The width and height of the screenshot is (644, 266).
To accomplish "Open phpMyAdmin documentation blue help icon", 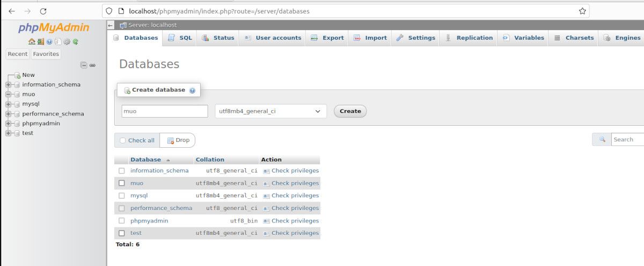I will point(49,41).
